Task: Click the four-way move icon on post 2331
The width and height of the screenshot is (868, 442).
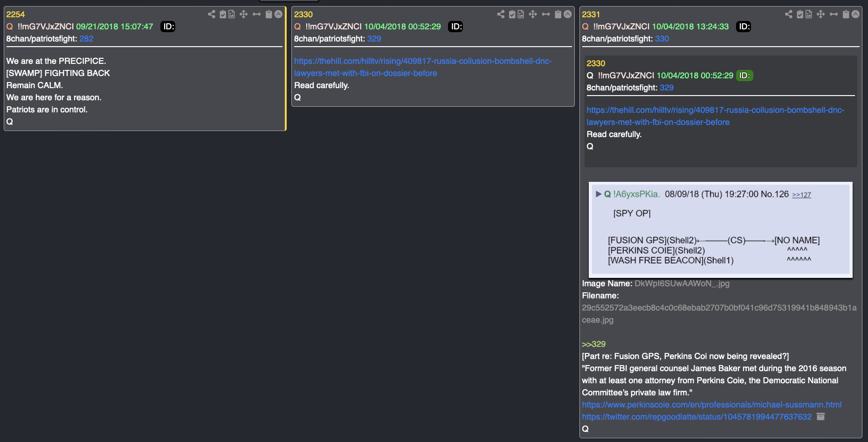Action: click(x=820, y=14)
